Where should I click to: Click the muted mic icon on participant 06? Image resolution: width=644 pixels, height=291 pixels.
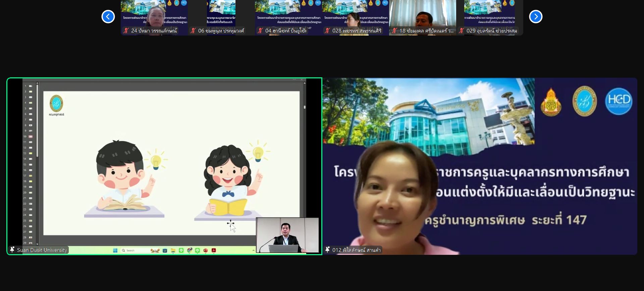pos(193,31)
